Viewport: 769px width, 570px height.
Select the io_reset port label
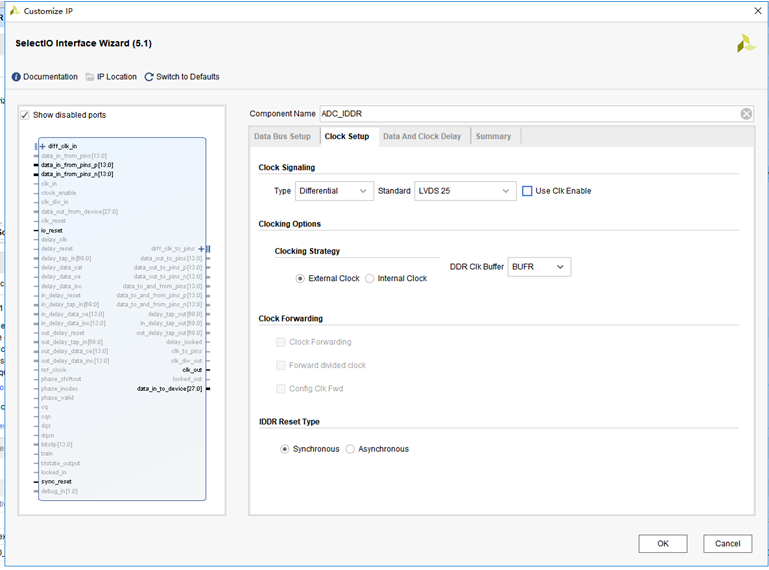point(51,231)
